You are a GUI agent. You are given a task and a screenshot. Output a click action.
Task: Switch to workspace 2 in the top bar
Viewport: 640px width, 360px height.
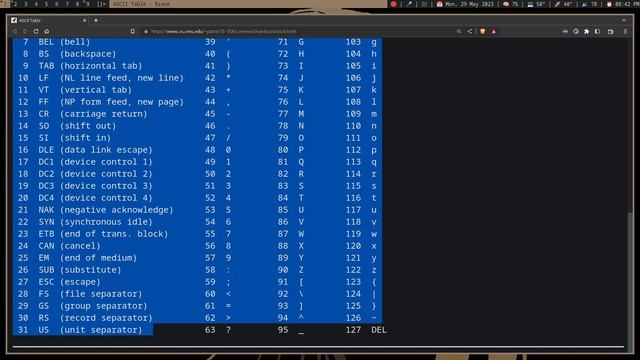click(x=16, y=4)
